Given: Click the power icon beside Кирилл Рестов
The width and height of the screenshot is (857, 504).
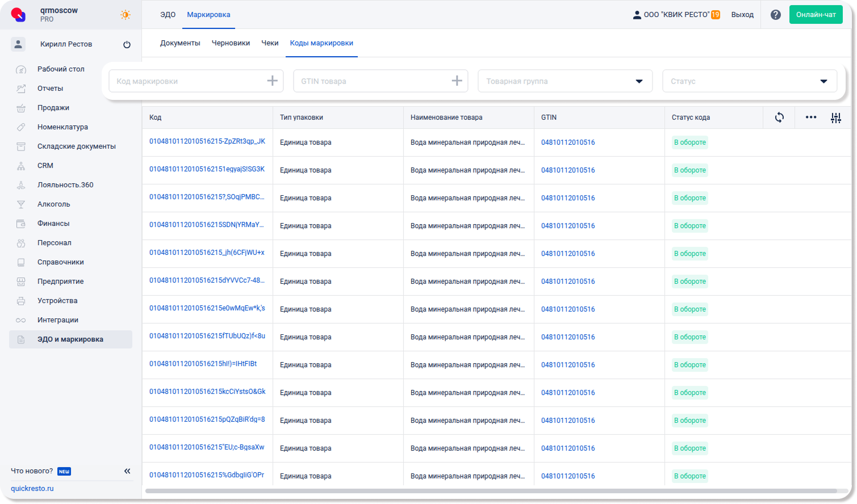Looking at the screenshot, I should (127, 44).
